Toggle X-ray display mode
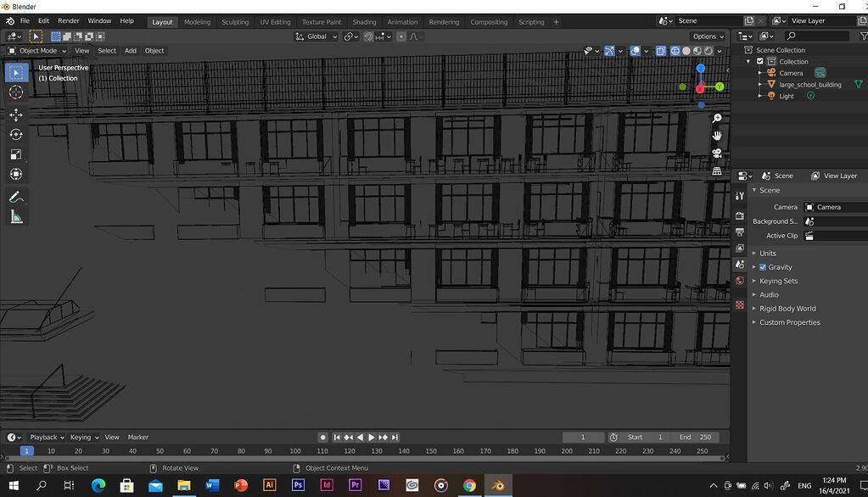Screen dimensions: 868x497 (x=660, y=51)
